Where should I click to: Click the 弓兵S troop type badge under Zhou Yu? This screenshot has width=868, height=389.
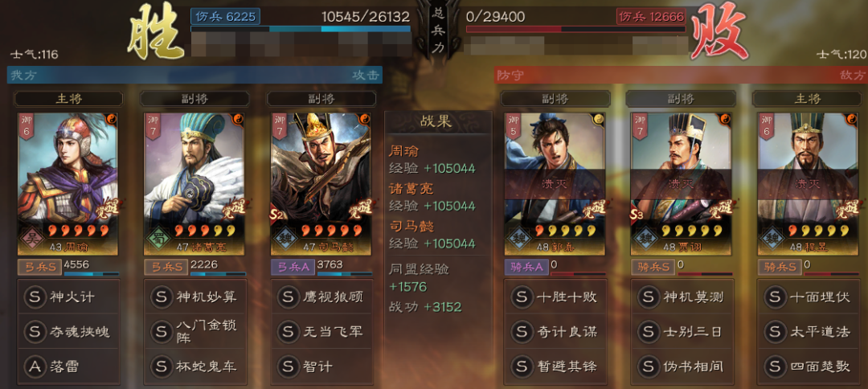coord(39,268)
